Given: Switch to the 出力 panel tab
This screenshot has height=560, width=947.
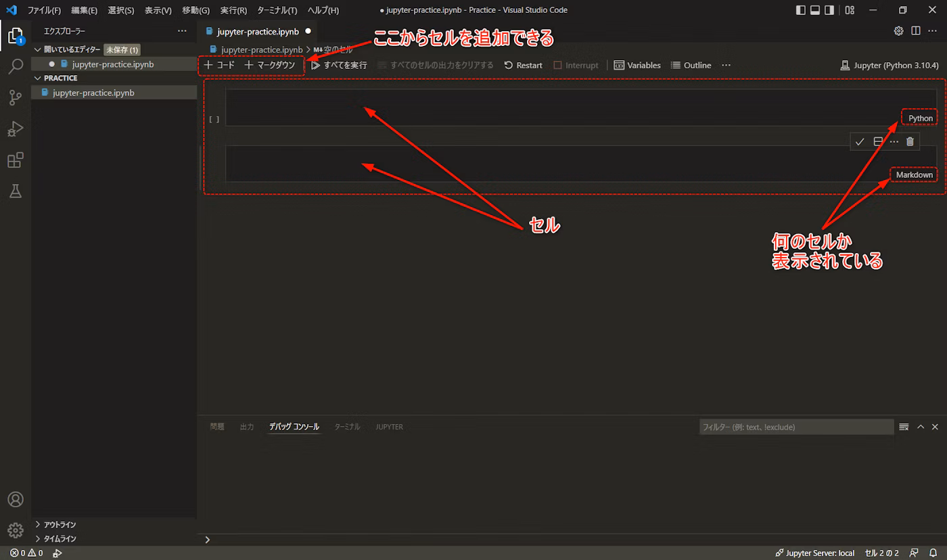Looking at the screenshot, I should pos(247,427).
